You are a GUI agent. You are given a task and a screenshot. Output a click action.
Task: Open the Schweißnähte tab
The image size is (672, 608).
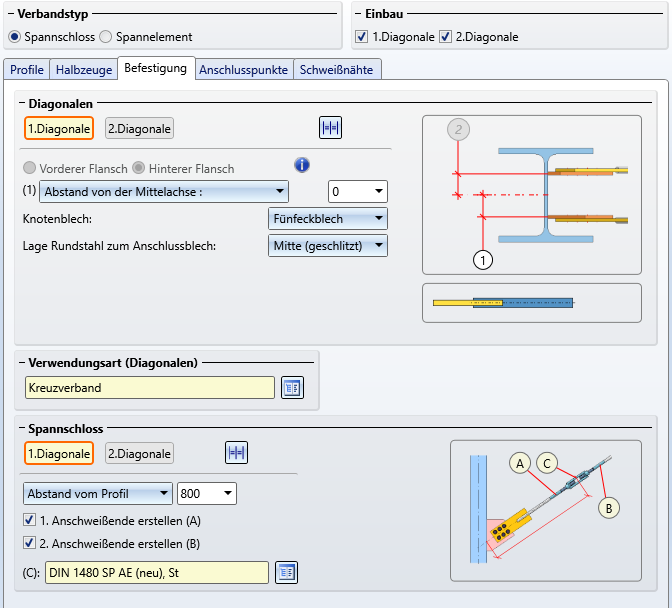(x=338, y=70)
